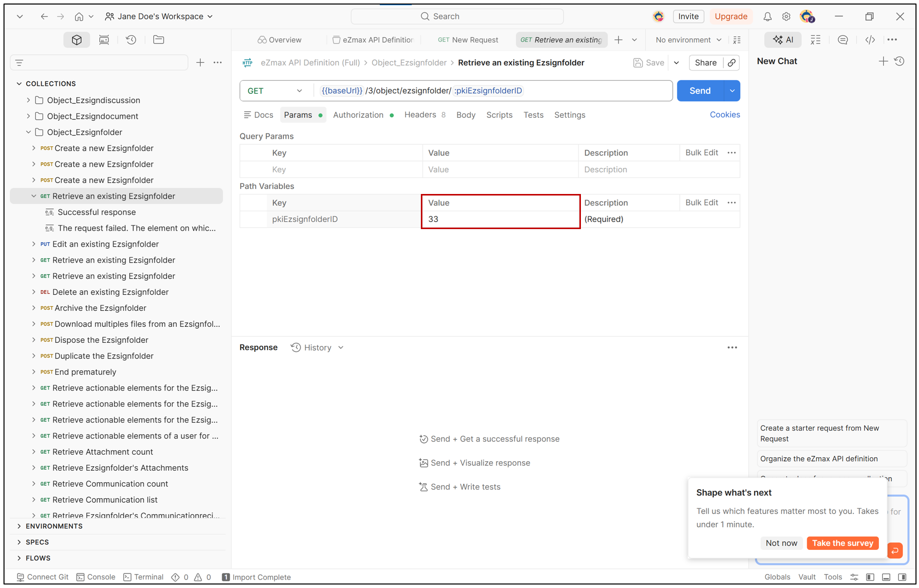
Task: Open Query Params more options menu
Action: (732, 152)
